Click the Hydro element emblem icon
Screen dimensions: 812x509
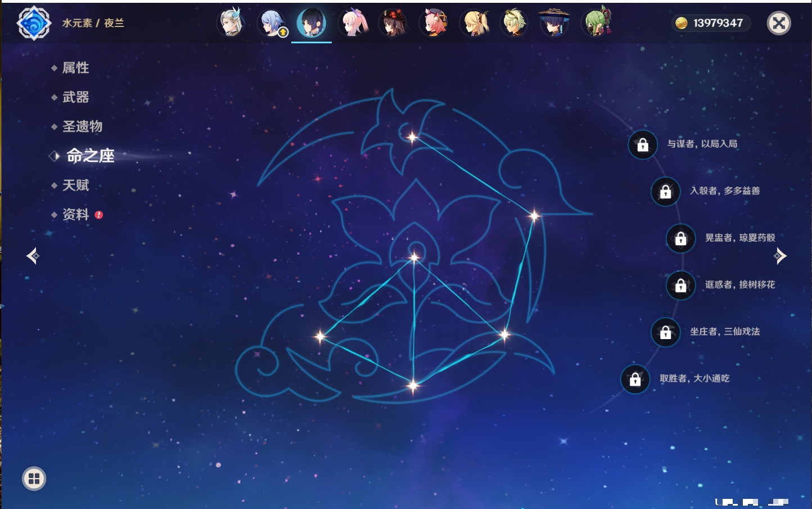(34, 23)
